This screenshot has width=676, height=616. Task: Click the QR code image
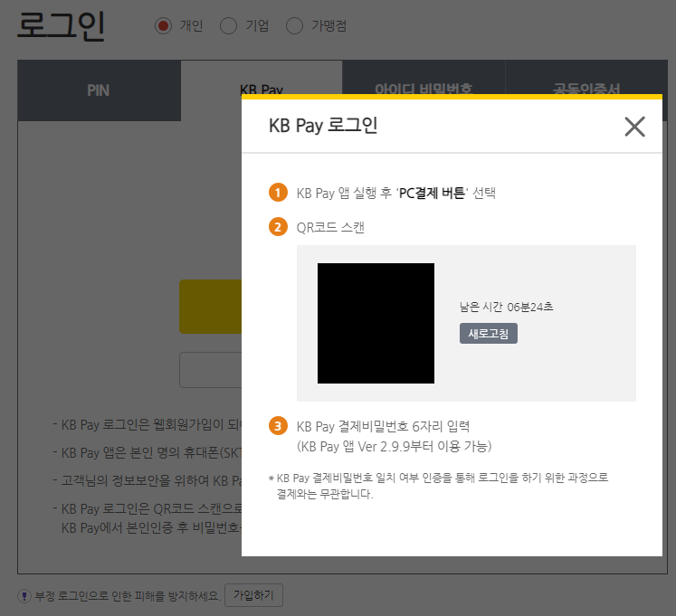click(x=376, y=323)
